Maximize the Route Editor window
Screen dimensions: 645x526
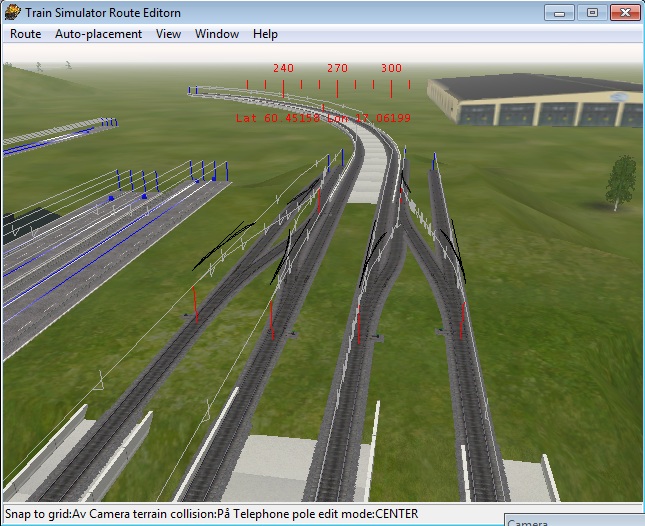(x=592, y=12)
